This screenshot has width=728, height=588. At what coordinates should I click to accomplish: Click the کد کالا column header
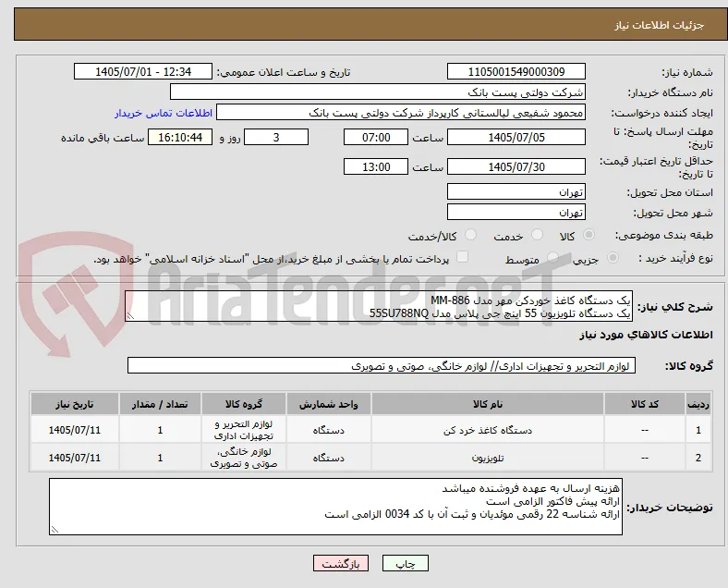point(645,405)
